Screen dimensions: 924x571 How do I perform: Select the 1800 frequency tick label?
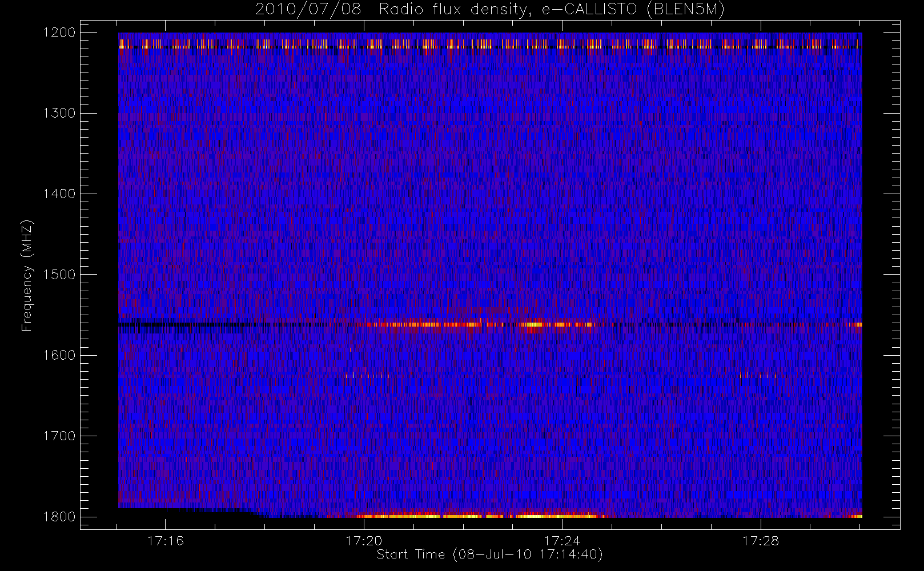(60, 517)
